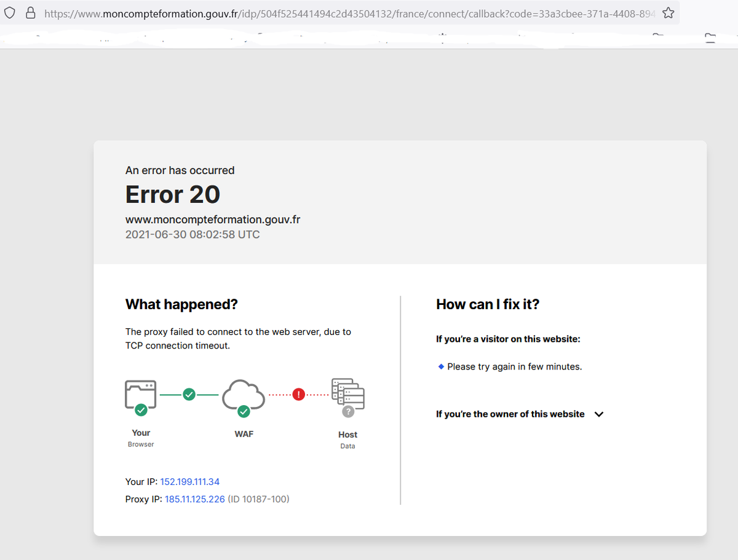Open the Your IP 152.199.111.34 link
Viewport: 738px width, 560px height.
[x=189, y=482]
